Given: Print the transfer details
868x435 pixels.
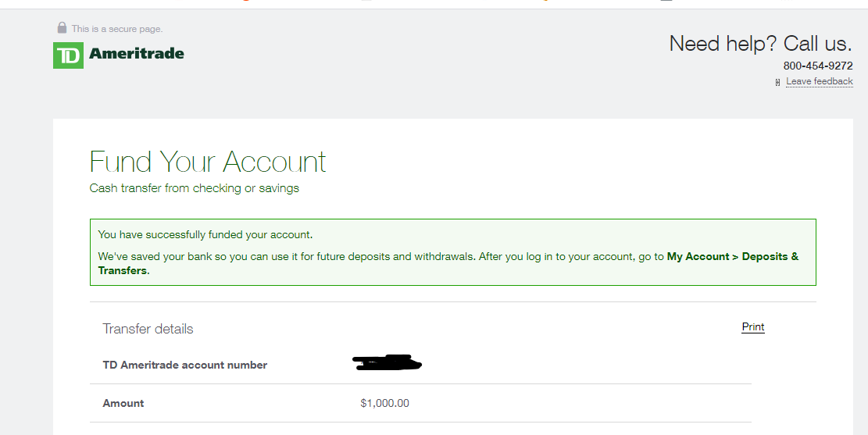Looking at the screenshot, I should [x=753, y=326].
